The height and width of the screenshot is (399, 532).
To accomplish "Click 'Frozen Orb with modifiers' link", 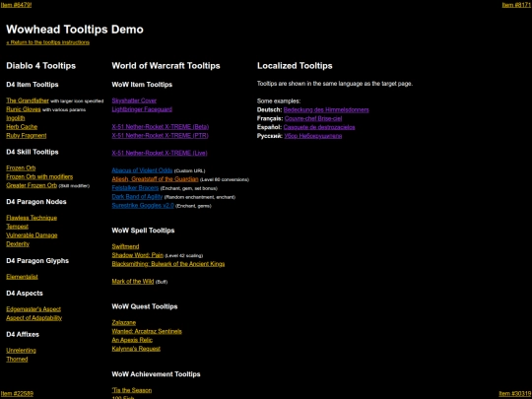I will 39,176.
